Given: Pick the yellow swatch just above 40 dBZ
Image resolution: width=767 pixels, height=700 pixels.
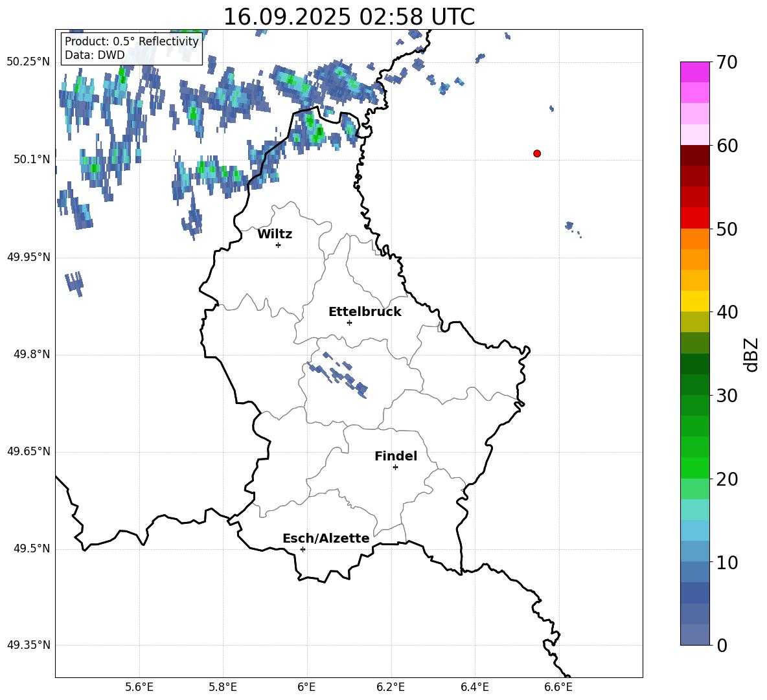Looking at the screenshot, I should coord(695,301).
